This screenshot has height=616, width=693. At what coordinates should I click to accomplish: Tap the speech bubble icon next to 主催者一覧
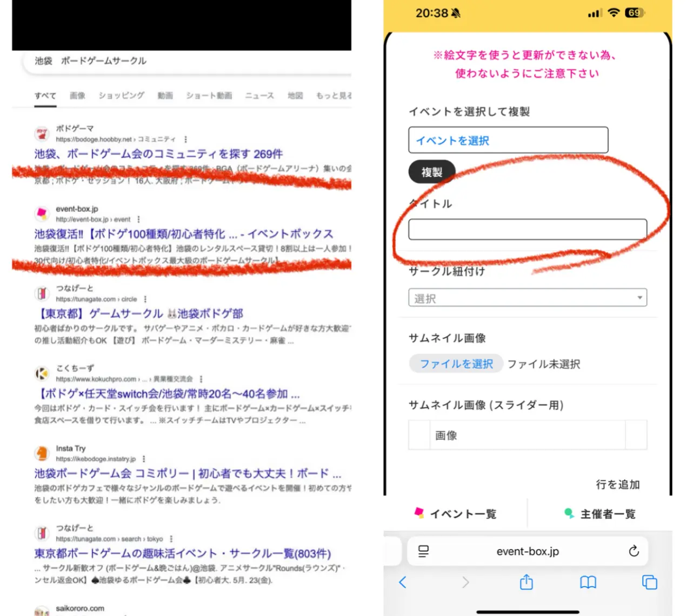click(568, 513)
